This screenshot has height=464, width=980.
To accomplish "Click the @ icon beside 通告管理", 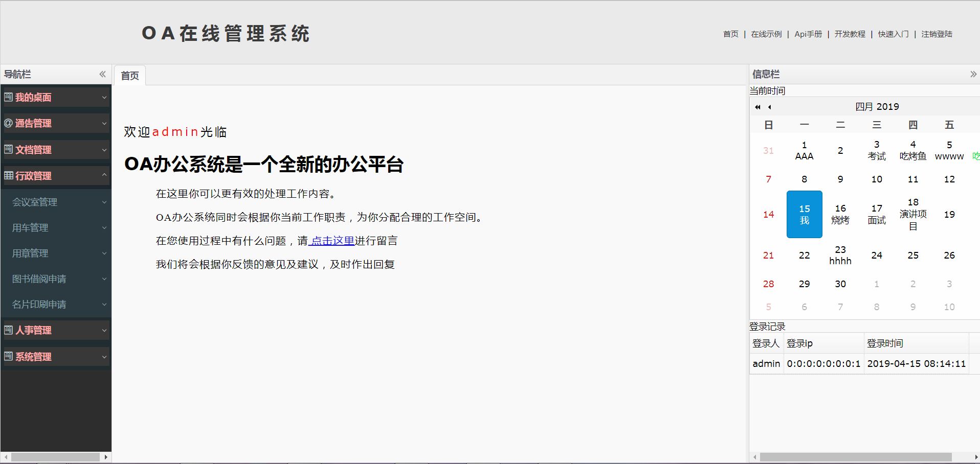I will (x=8, y=123).
